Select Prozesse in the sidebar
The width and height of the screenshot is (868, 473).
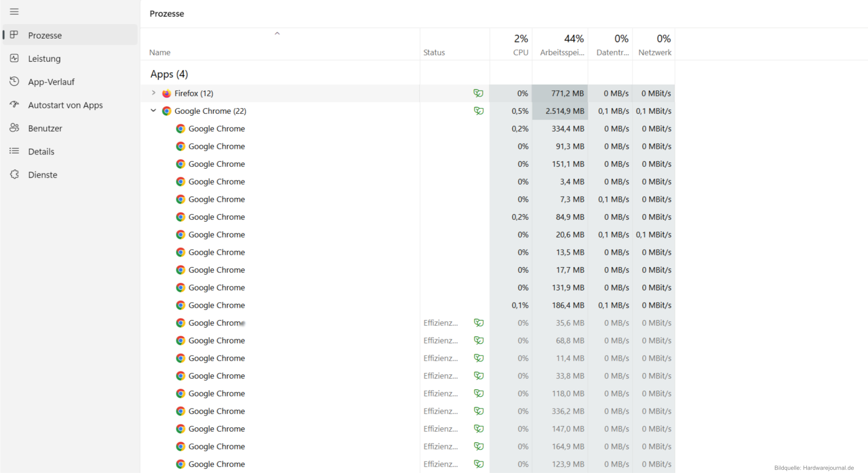(x=70, y=35)
